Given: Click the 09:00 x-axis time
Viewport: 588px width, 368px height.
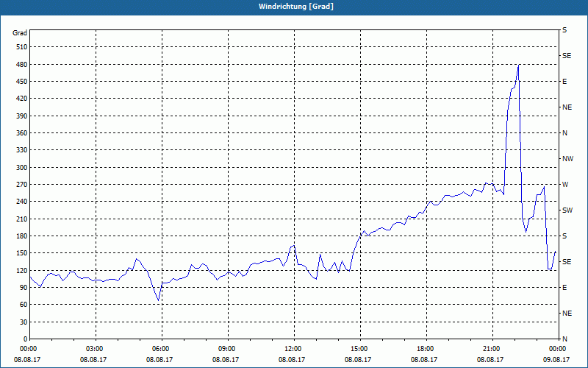Looking at the screenshot, I should (x=228, y=349).
